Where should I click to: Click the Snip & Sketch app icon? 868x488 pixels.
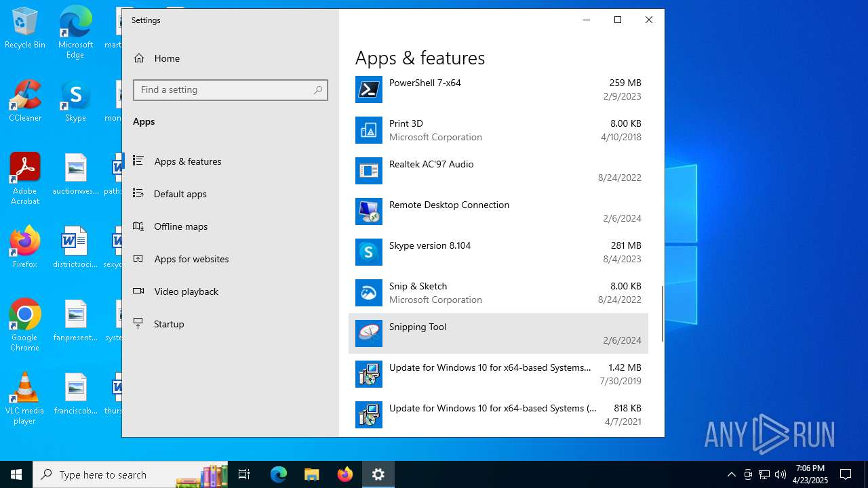click(368, 293)
